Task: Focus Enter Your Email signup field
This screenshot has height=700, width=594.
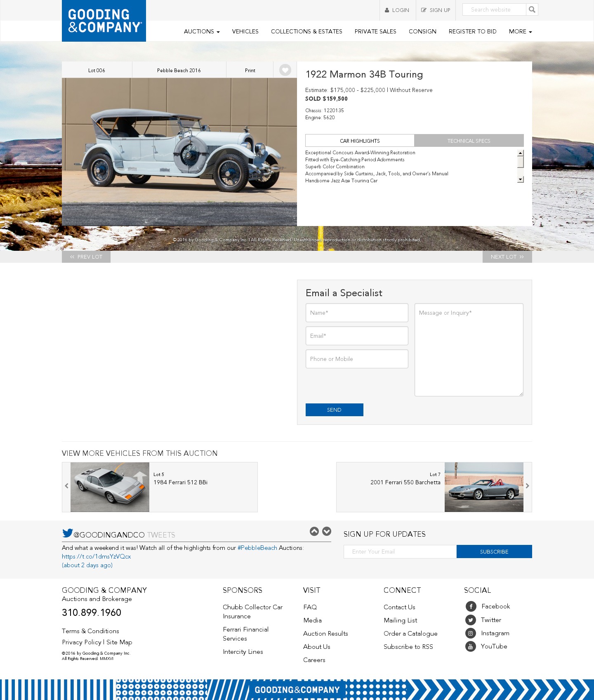Action: 400,552
